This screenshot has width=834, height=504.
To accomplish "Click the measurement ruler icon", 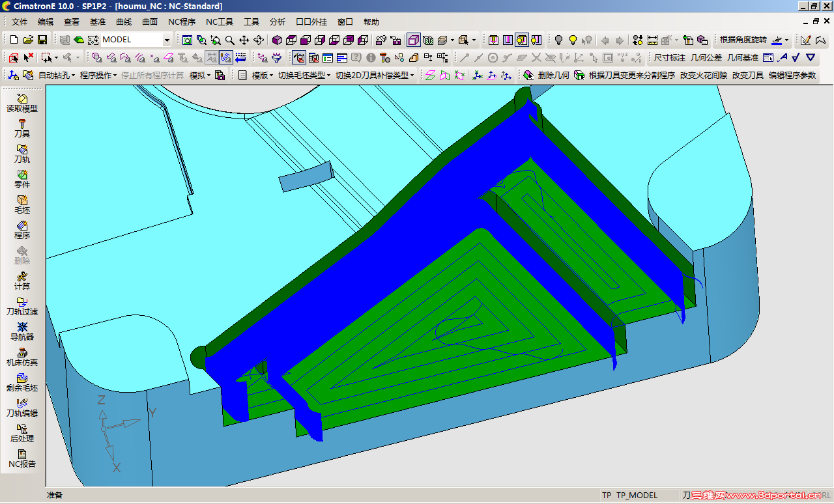I will tap(652, 40).
